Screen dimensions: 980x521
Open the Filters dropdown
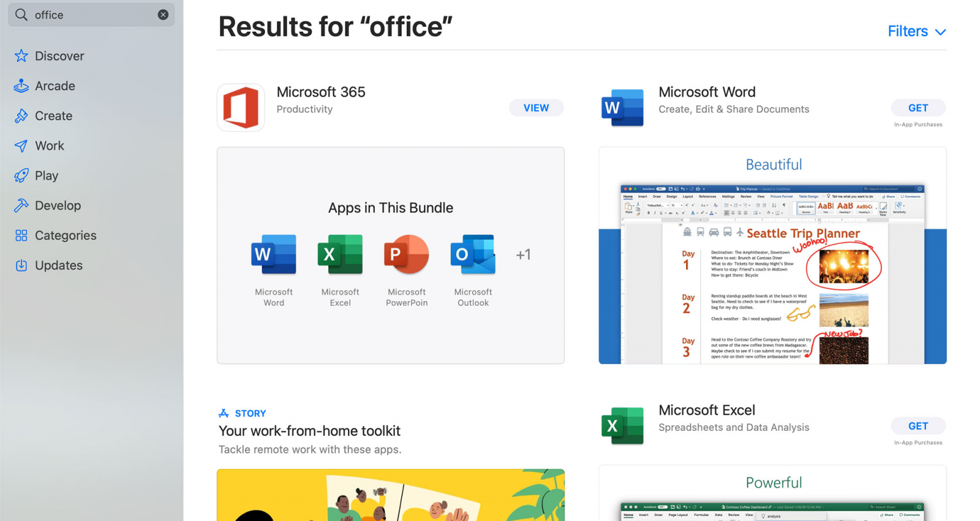coord(917,31)
